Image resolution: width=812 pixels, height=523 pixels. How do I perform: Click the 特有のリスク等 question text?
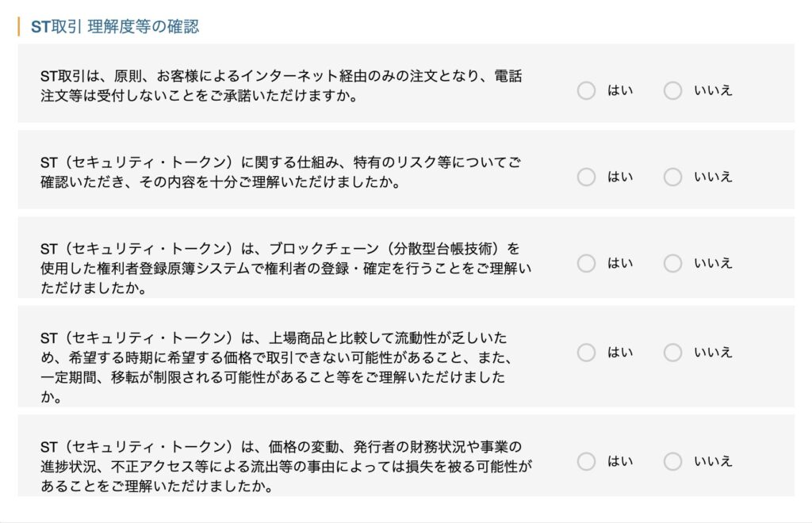(x=281, y=172)
